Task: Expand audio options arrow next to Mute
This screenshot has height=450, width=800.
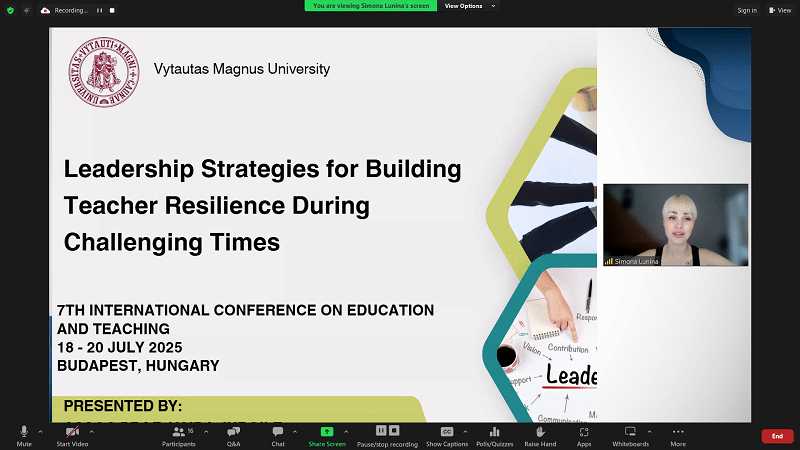Action: pyautogui.click(x=41, y=431)
